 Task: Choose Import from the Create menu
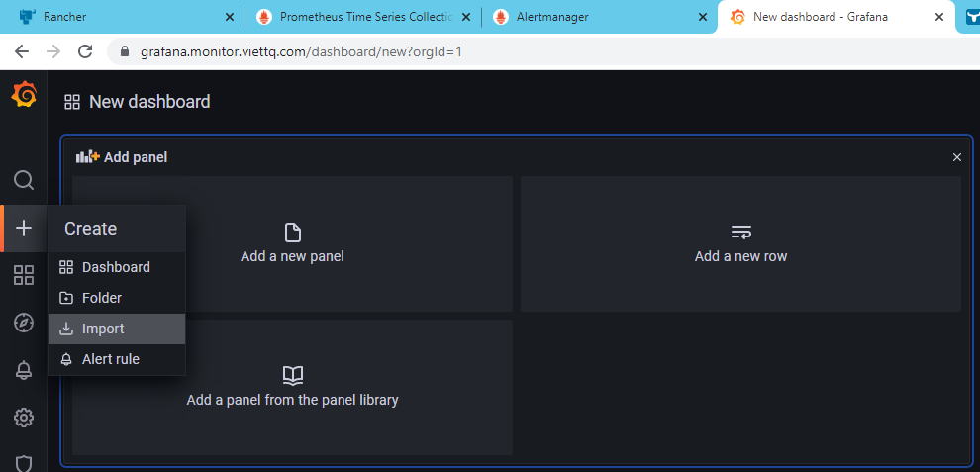(116, 329)
